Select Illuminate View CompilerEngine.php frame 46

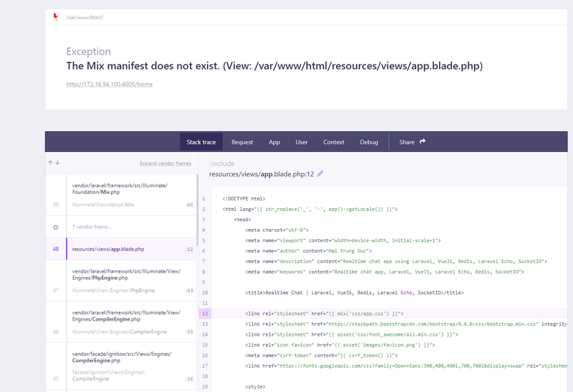[121, 322]
